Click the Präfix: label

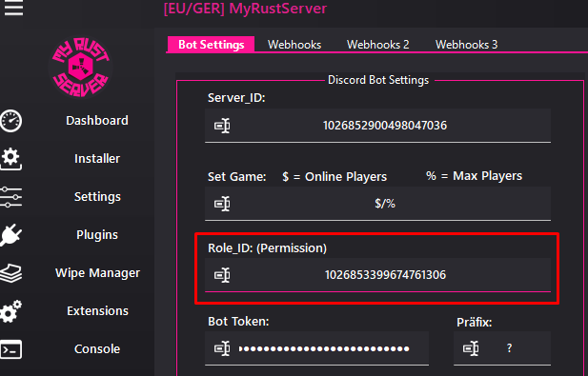pos(474,322)
